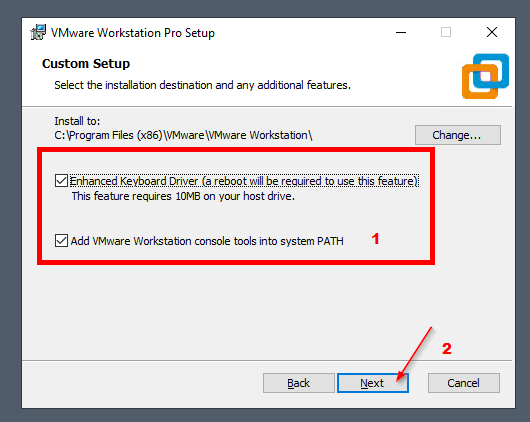Uncheck the Enhanced Keyboard Driver checkbox
The height and width of the screenshot is (422, 530).
click(x=61, y=181)
